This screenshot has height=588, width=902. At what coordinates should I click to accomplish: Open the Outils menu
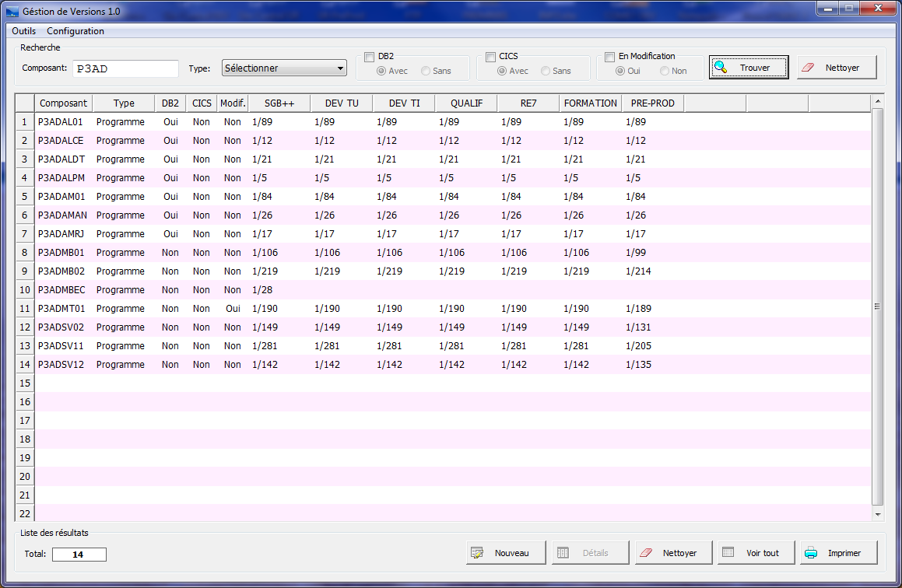coord(23,31)
